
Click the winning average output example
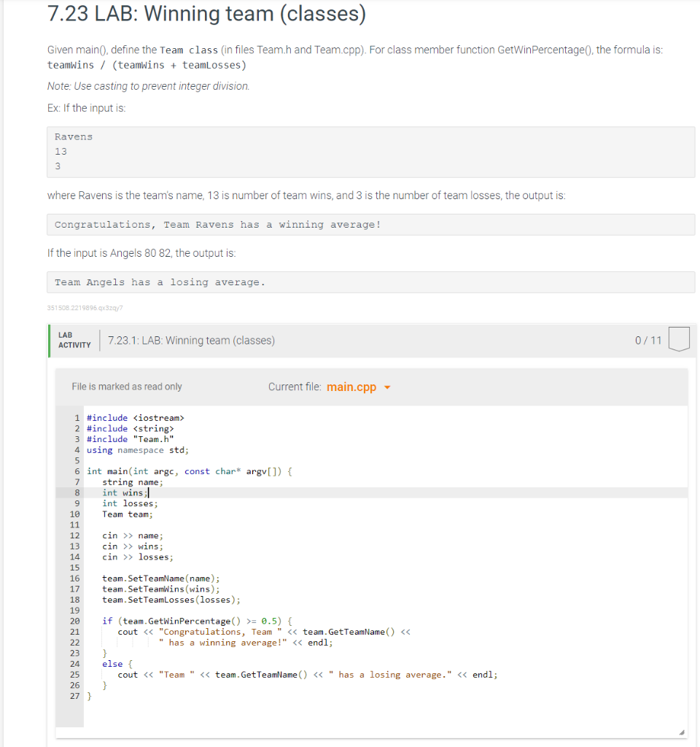[x=371, y=224]
